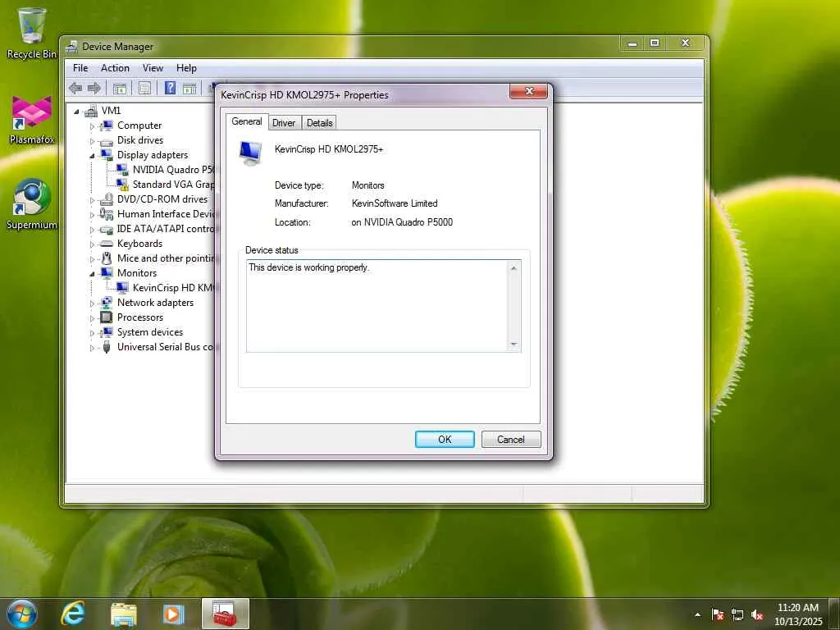Click Device status scrollbar up arrow
The width and height of the screenshot is (840, 630).
514,267
